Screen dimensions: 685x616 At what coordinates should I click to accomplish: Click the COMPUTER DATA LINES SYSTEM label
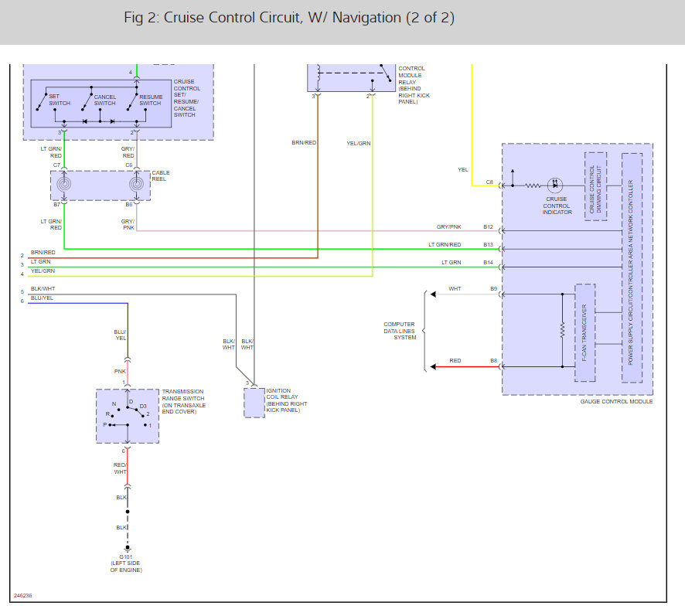(x=399, y=331)
